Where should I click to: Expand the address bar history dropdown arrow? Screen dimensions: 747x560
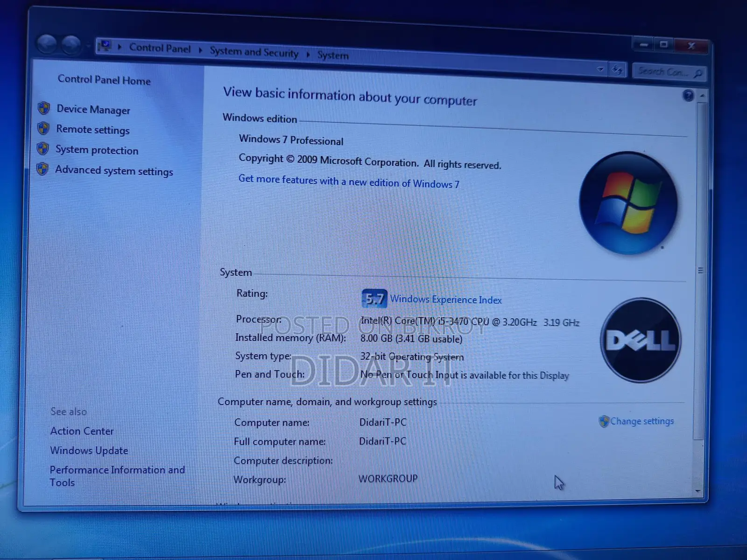[600, 70]
